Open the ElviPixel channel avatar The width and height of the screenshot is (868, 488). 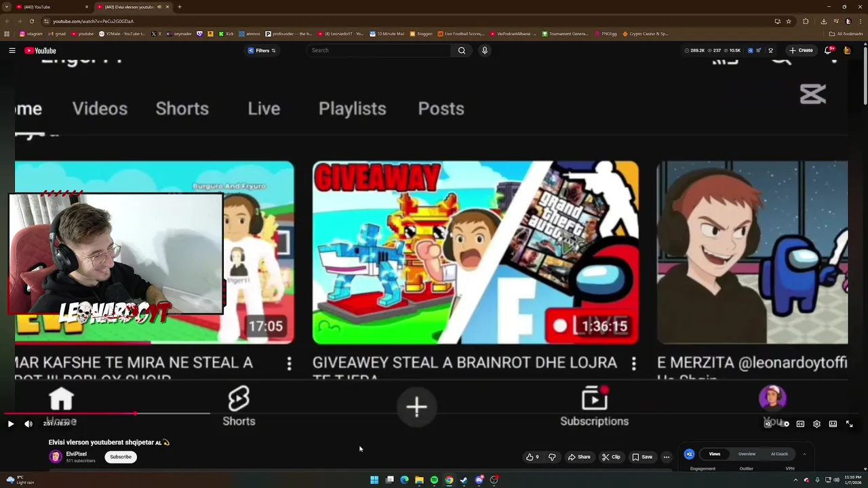click(55, 457)
